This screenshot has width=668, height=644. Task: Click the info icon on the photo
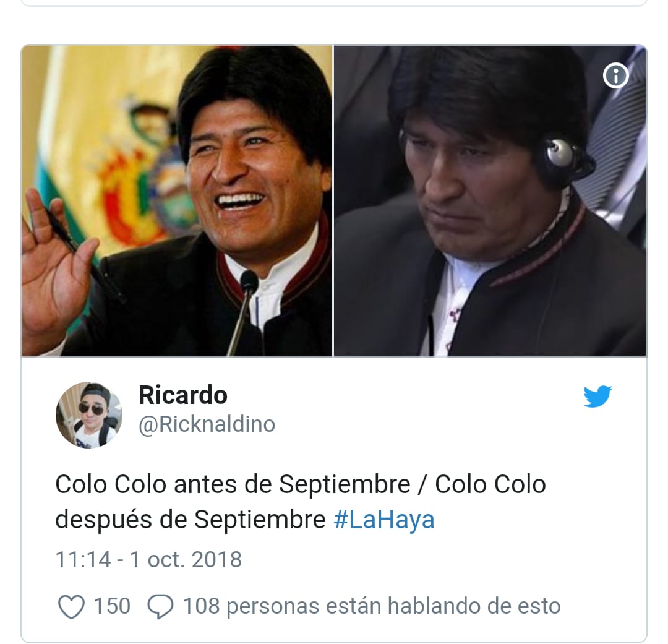coord(615,75)
